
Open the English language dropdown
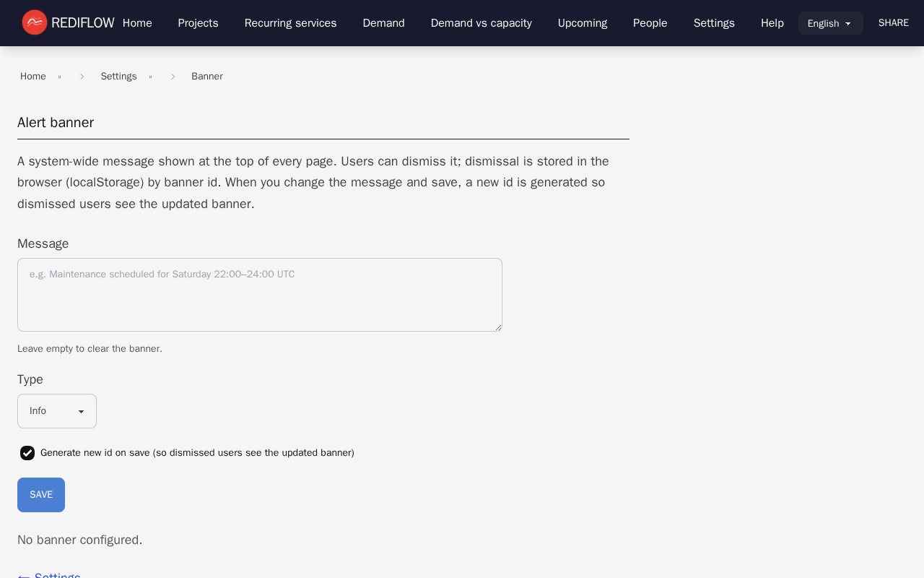[x=830, y=23]
